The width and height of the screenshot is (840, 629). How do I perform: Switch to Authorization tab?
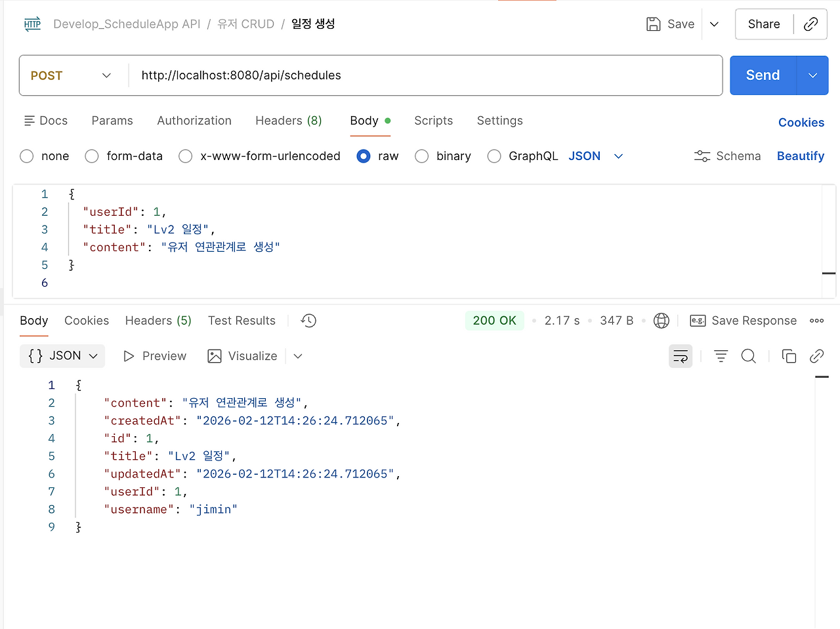point(194,121)
